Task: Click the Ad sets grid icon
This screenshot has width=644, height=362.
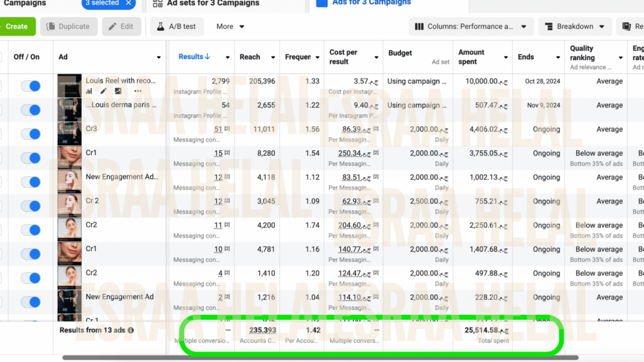Action: [x=157, y=3]
